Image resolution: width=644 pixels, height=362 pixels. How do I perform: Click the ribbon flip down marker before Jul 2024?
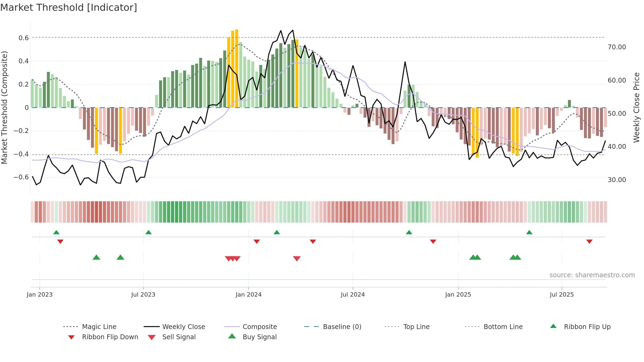point(313,242)
